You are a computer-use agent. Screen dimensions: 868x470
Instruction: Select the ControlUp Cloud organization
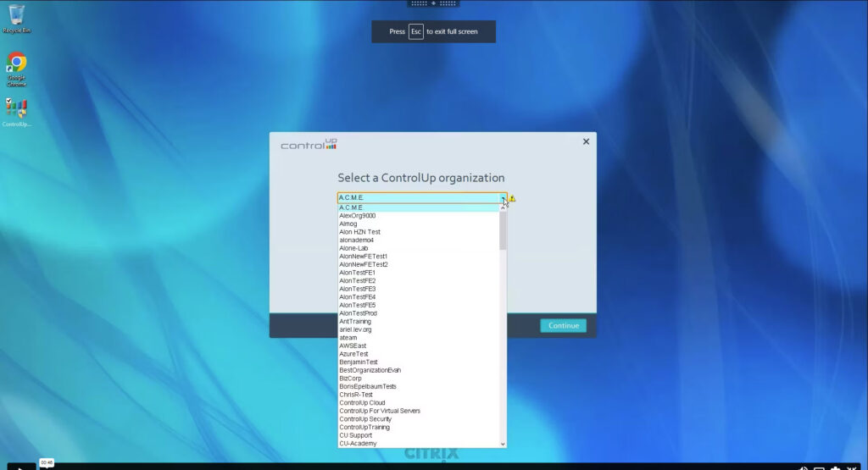(362, 403)
